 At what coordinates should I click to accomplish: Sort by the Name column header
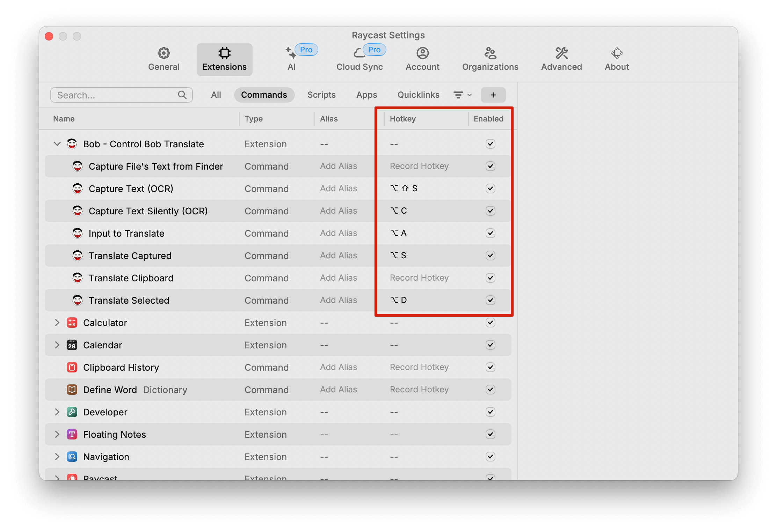pyautogui.click(x=64, y=119)
